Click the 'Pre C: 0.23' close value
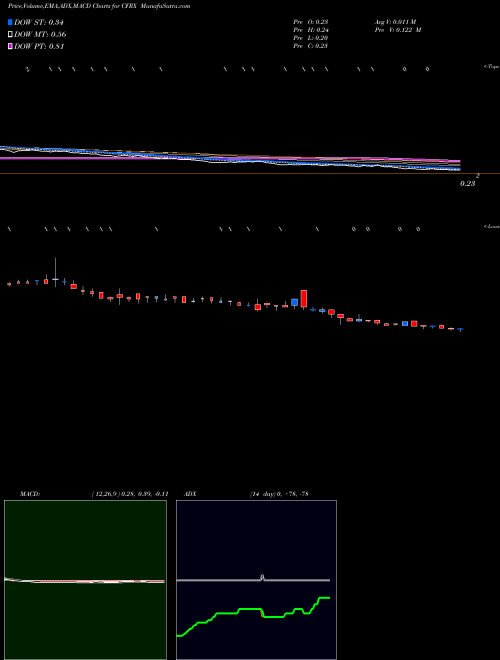This screenshot has width=500, height=660. click(311, 46)
